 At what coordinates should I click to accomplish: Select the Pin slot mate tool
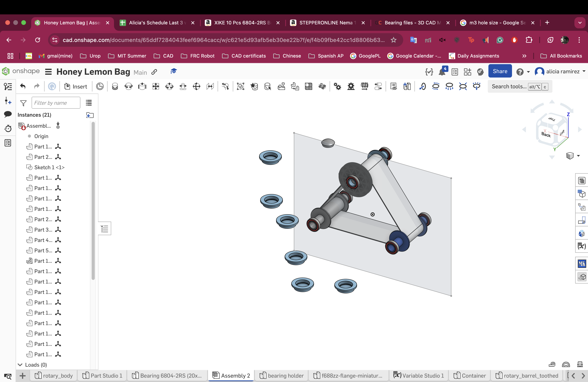[183, 86]
